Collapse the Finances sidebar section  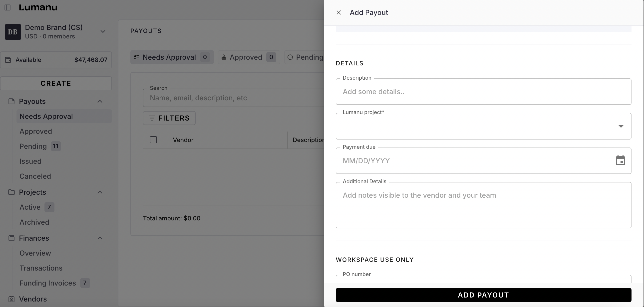pos(100,238)
